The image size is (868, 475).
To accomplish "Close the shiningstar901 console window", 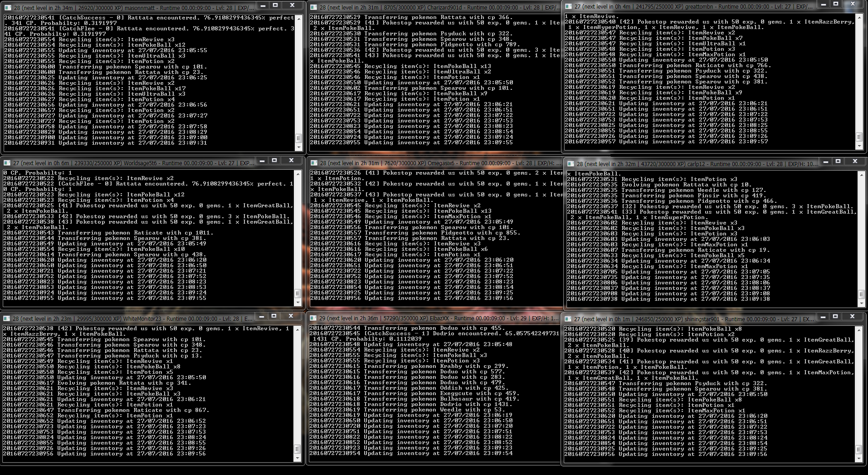I will (853, 317).
